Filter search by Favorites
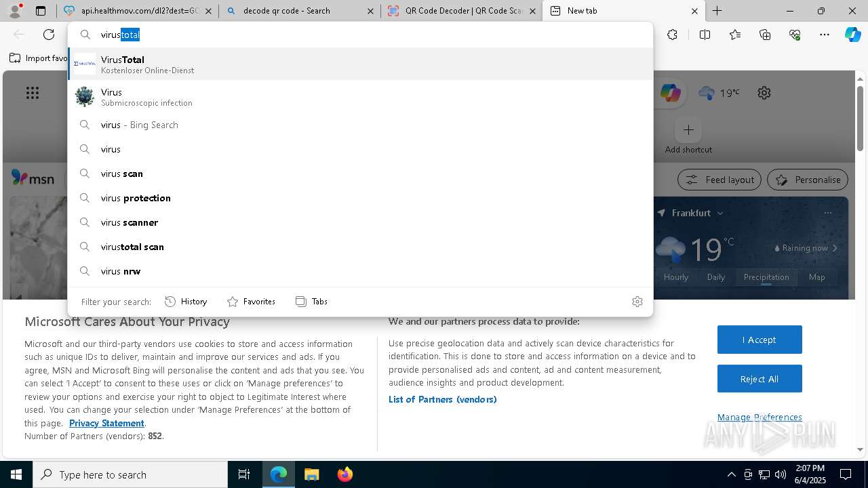 tap(251, 302)
